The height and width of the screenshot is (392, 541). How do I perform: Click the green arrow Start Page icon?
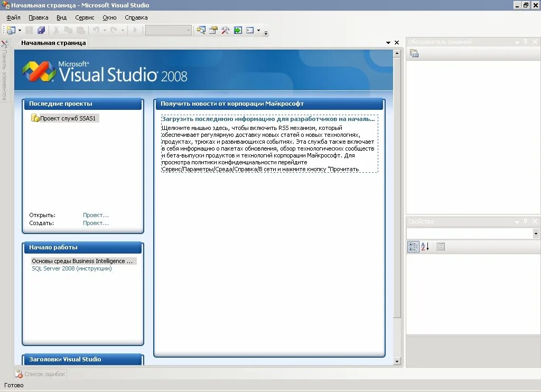(238, 30)
